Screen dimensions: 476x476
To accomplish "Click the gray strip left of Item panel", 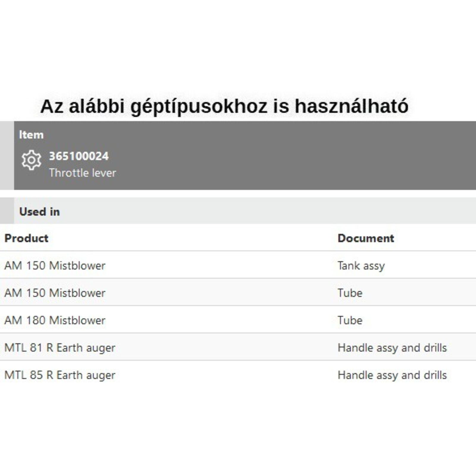I will coord(7,155).
